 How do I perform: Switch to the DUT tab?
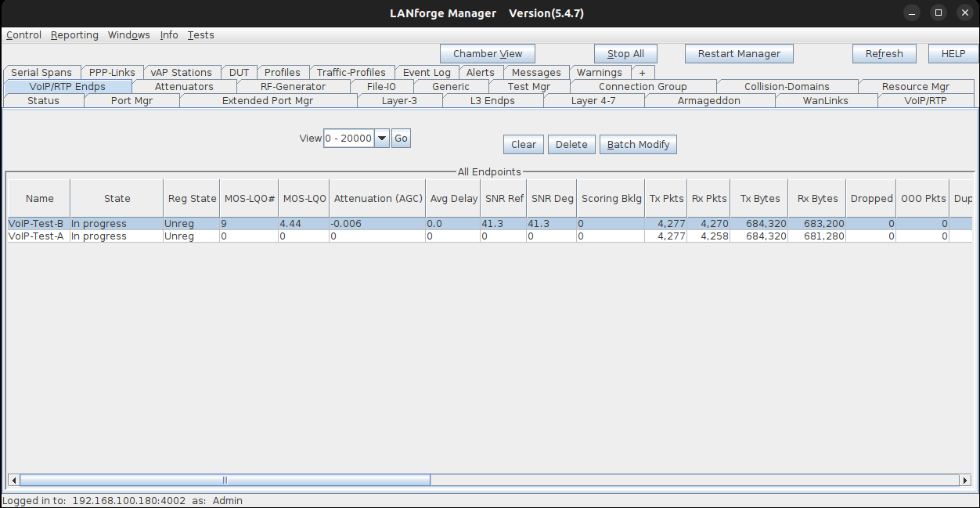[239, 72]
